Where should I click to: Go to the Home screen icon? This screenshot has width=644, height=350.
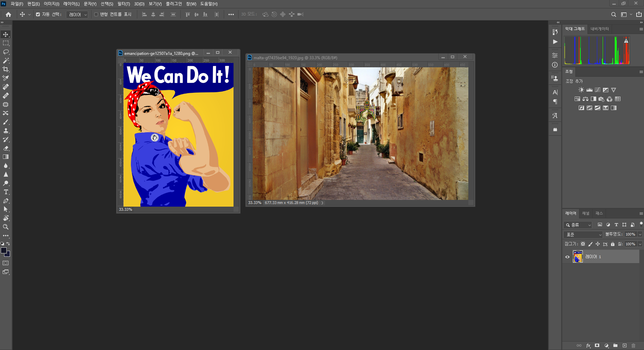pos(8,14)
